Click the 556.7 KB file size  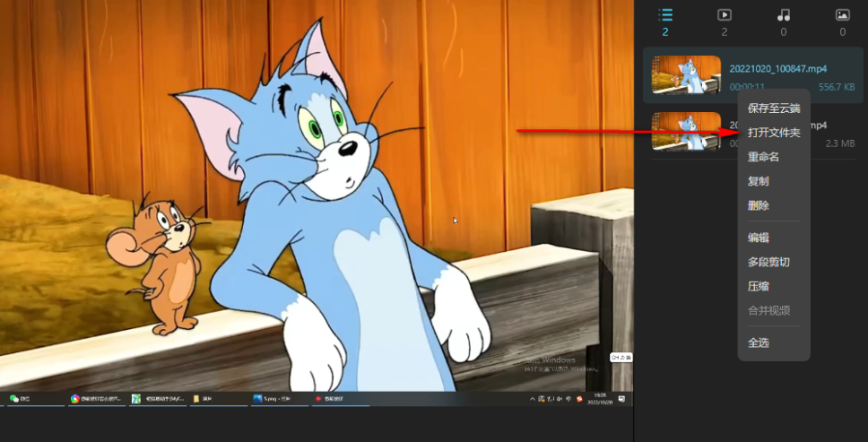[837, 87]
